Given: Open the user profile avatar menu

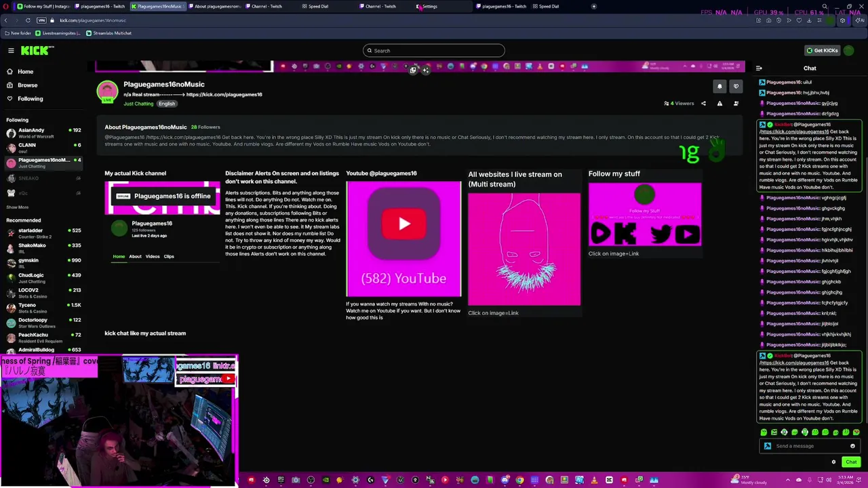Looking at the screenshot, I should (850, 50).
